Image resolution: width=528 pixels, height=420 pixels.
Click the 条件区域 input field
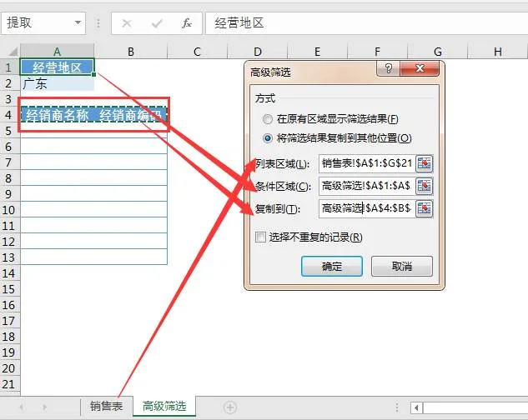(x=367, y=186)
